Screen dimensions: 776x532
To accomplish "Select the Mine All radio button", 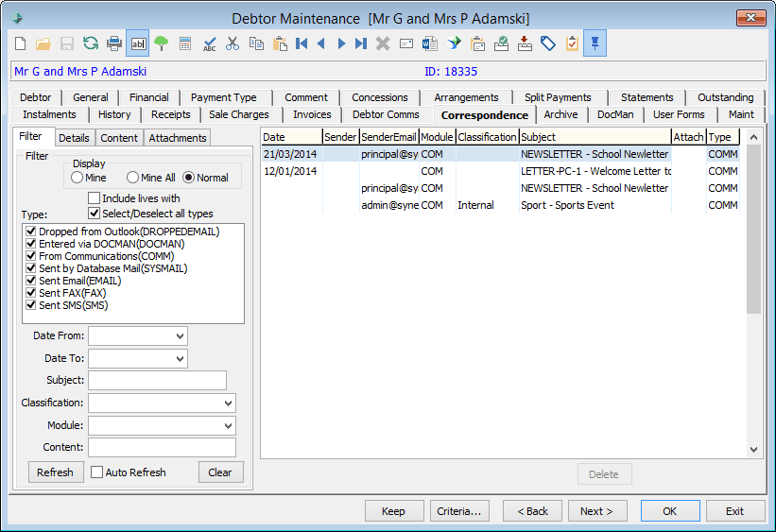I will coord(132,177).
